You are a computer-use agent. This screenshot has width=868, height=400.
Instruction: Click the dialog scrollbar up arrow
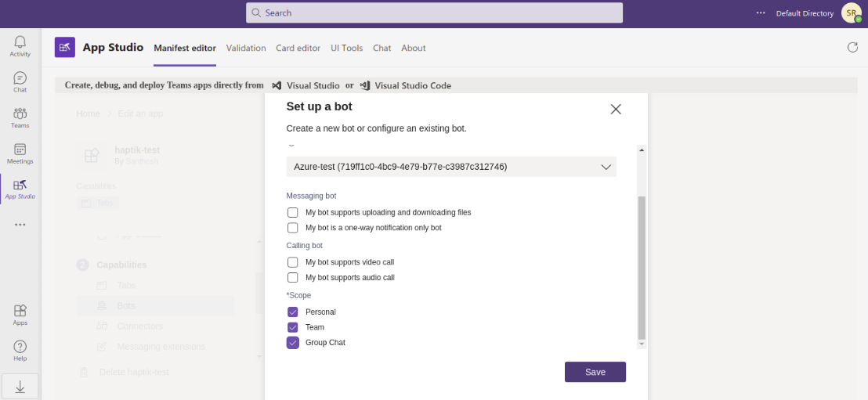[x=642, y=150]
